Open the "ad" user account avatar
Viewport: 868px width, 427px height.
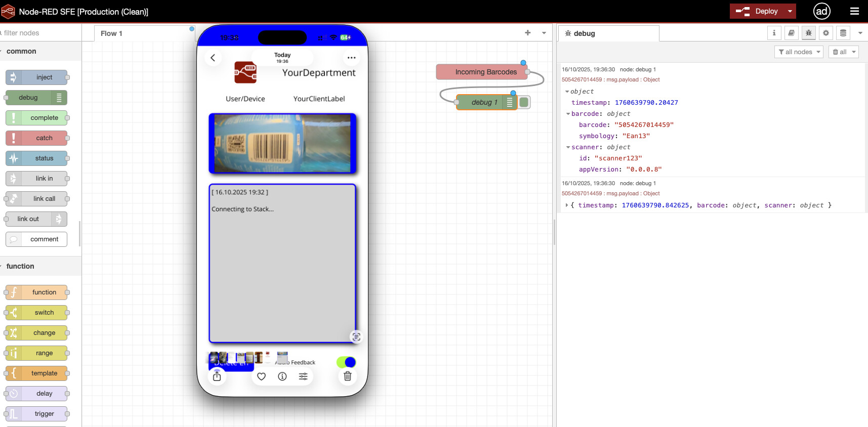pos(822,11)
